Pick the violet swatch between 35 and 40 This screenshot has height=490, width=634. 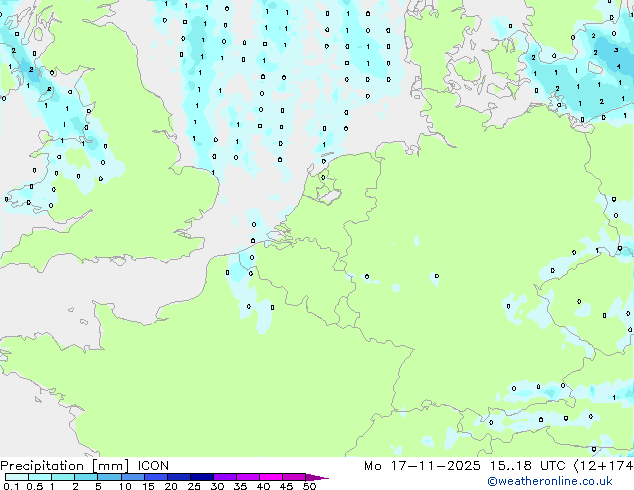click(247, 477)
